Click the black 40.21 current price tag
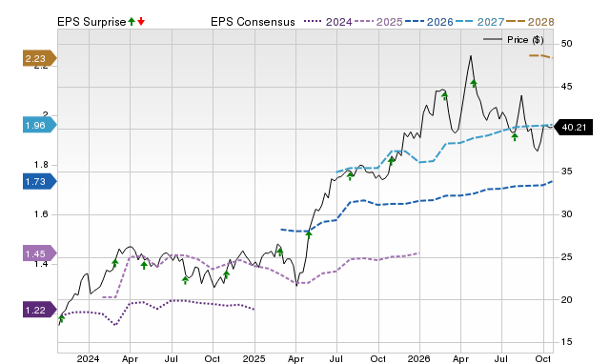This screenshot has width=610, height=364. pos(573,127)
